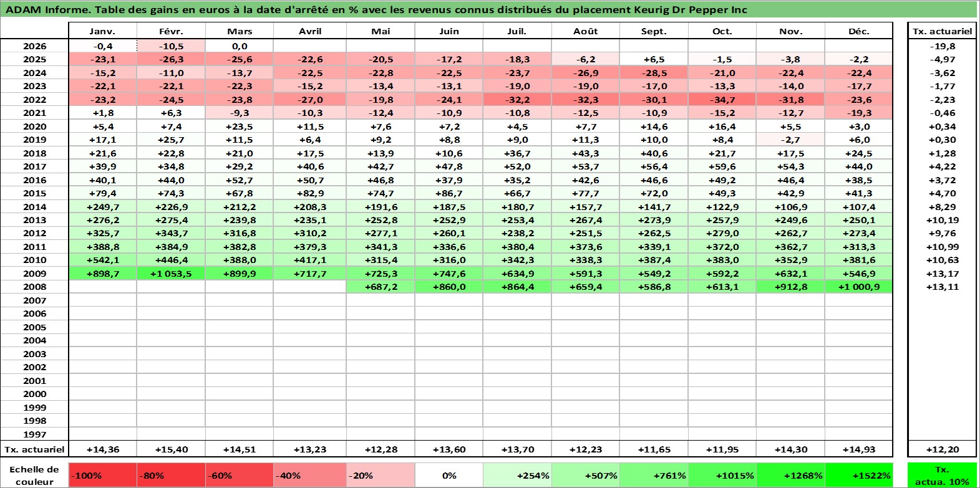The width and height of the screenshot is (980, 488).
Task: Click the 'Févr.' column header
Action: (x=171, y=31)
